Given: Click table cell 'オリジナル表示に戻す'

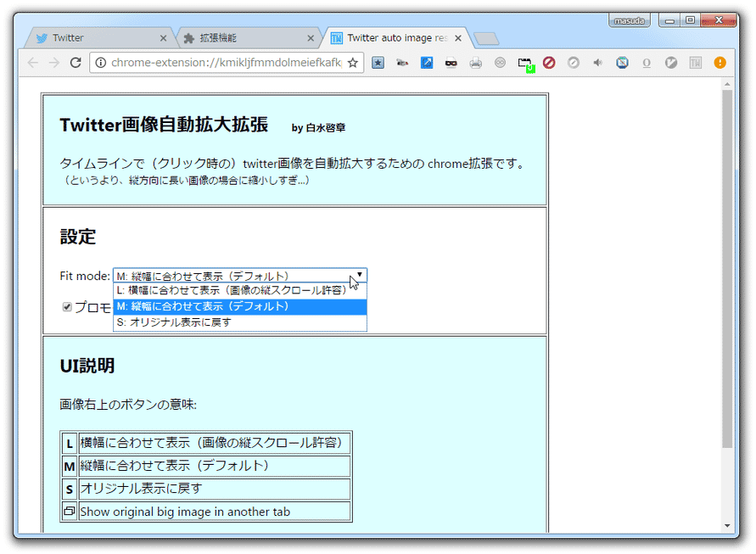Looking at the screenshot, I should pos(215,489).
